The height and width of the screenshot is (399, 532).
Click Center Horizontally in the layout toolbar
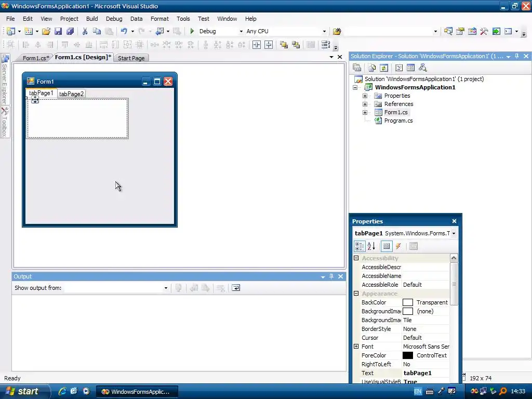(257, 45)
